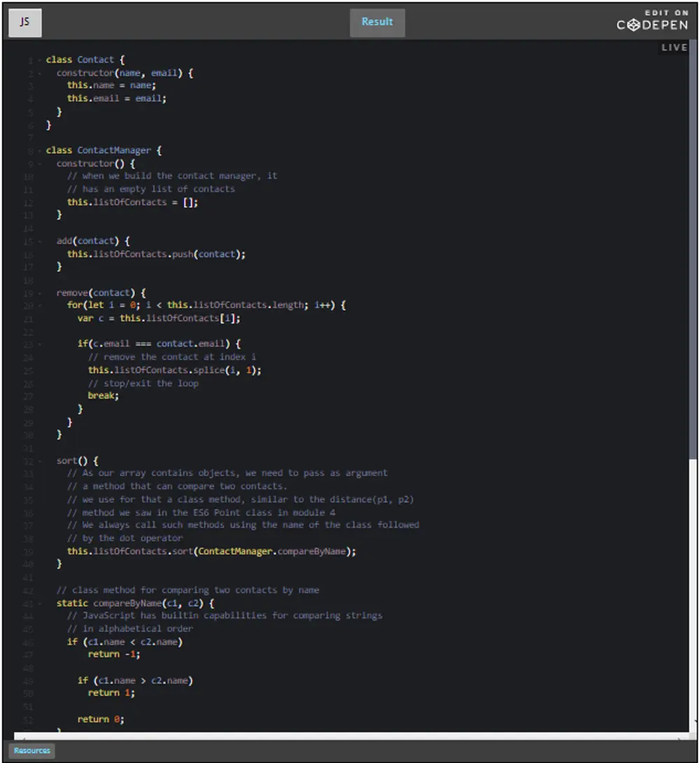
Task: Collapse the add(contact) fold arrow
Action: tap(39, 241)
